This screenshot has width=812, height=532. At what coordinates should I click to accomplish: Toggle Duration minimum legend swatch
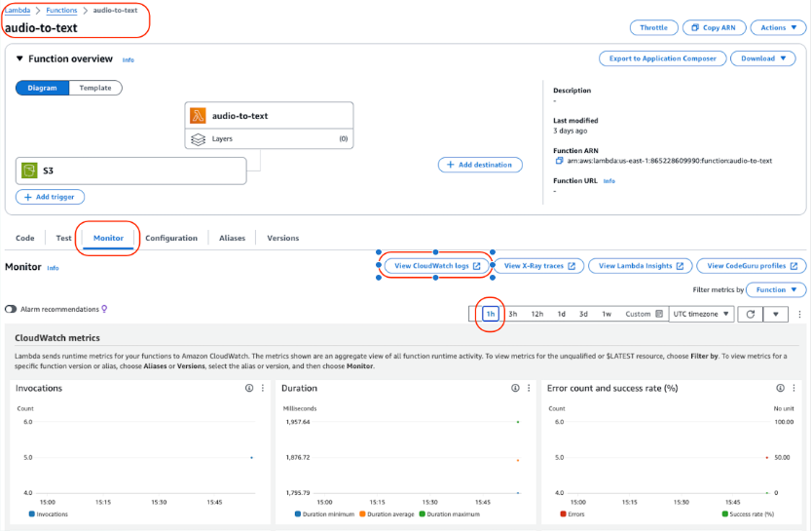[x=298, y=513]
